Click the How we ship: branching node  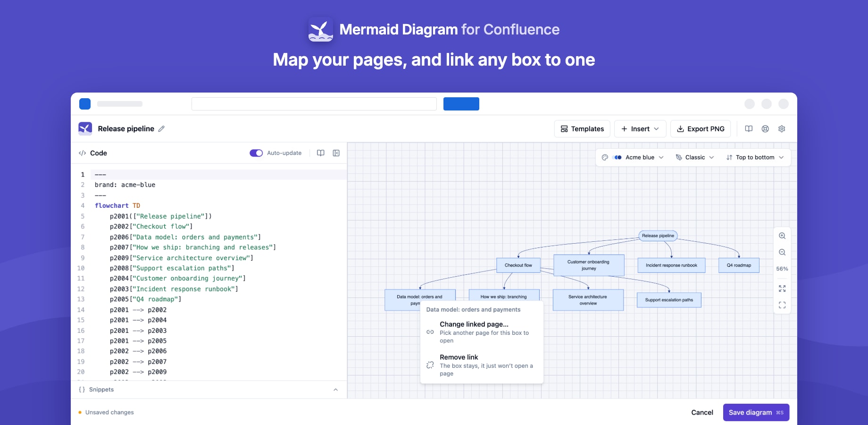click(504, 296)
